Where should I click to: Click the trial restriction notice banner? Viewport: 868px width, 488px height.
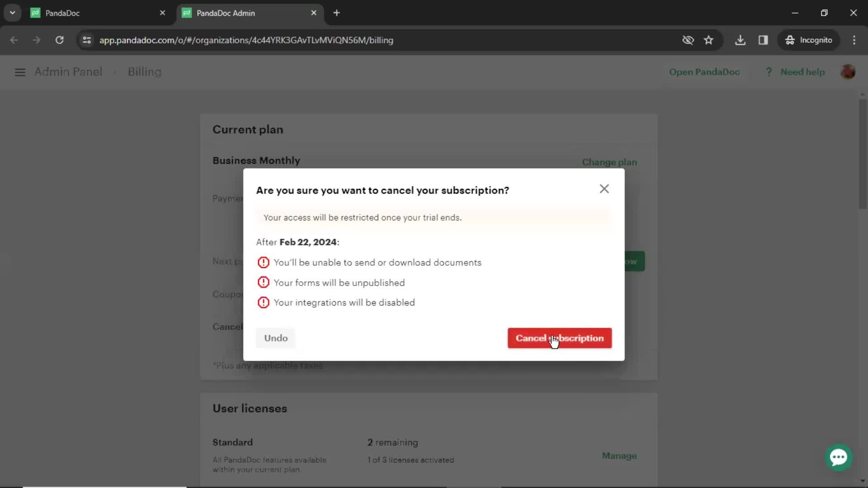(434, 217)
